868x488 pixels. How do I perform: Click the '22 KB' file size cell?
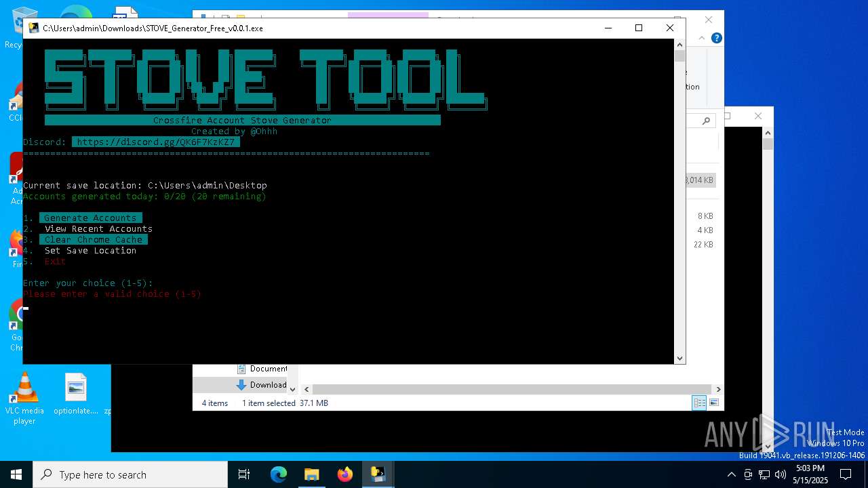tap(703, 244)
